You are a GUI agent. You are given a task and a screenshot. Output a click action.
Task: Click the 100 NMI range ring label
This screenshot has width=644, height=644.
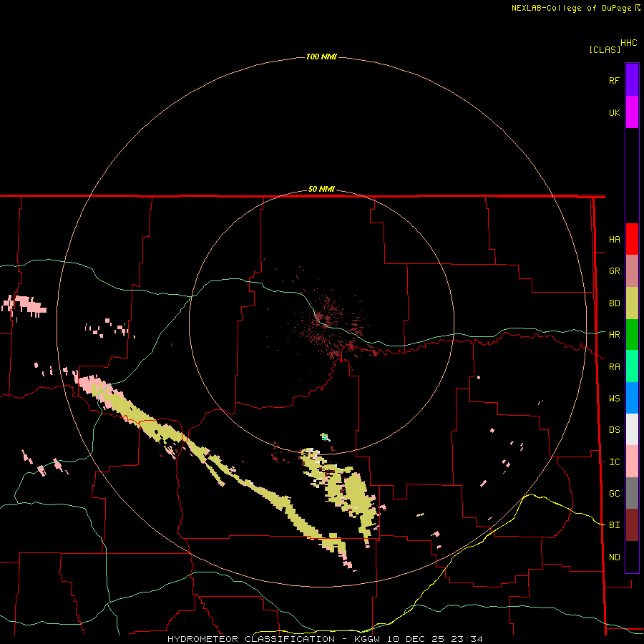[x=321, y=57]
